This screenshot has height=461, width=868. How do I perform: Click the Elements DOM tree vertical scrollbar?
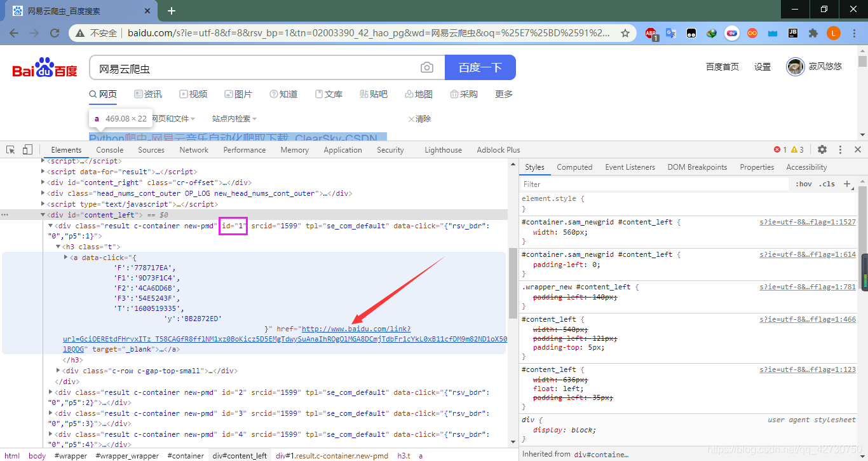(513, 283)
